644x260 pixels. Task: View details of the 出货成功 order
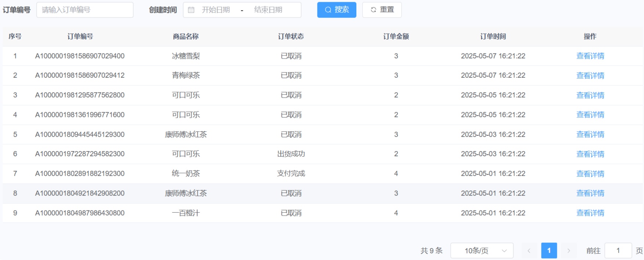[x=590, y=154]
